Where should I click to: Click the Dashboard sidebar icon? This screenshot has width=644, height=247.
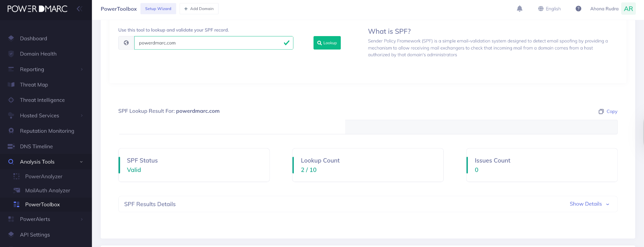[11, 38]
